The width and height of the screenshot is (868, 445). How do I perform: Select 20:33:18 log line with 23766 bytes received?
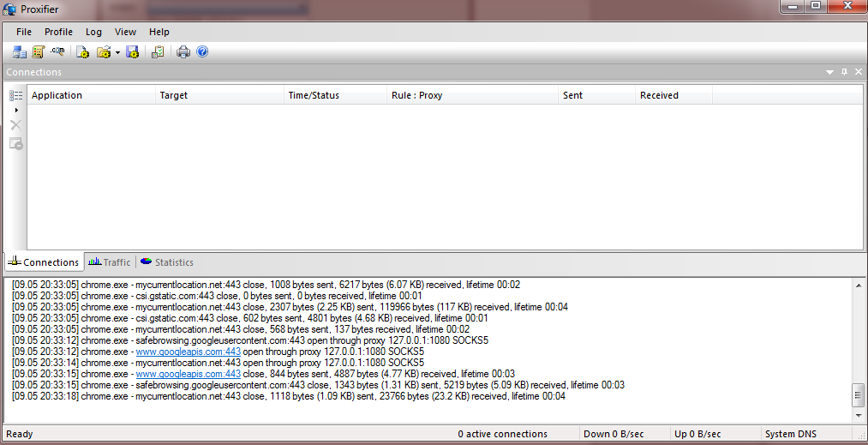(289, 396)
